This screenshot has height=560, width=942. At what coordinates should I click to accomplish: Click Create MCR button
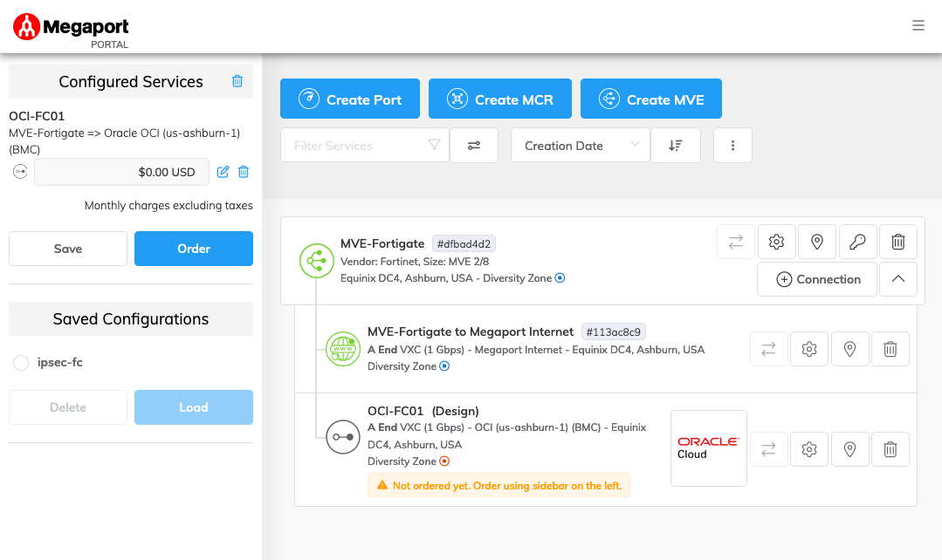[500, 99]
